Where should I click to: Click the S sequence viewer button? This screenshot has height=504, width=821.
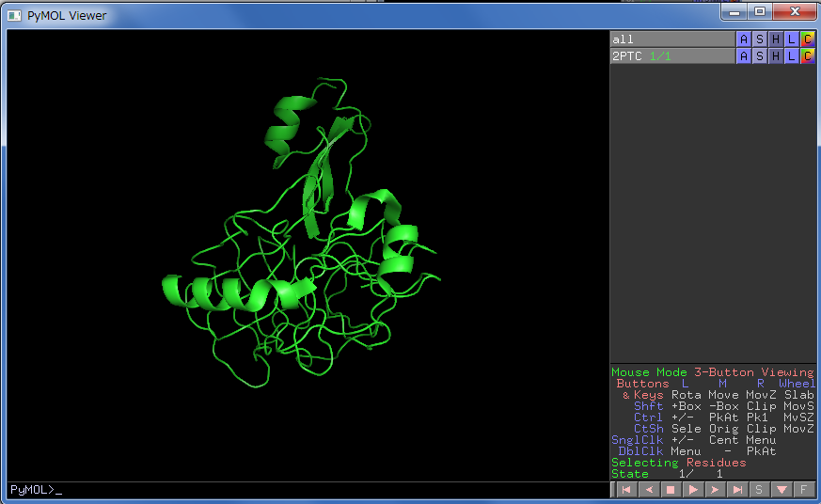click(x=760, y=490)
